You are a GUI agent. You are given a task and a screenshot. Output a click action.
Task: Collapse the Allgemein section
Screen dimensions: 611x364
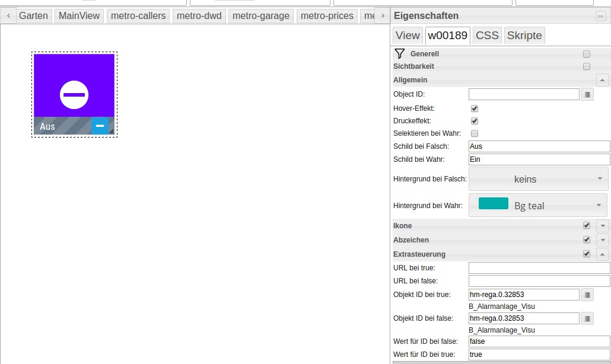click(603, 80)
